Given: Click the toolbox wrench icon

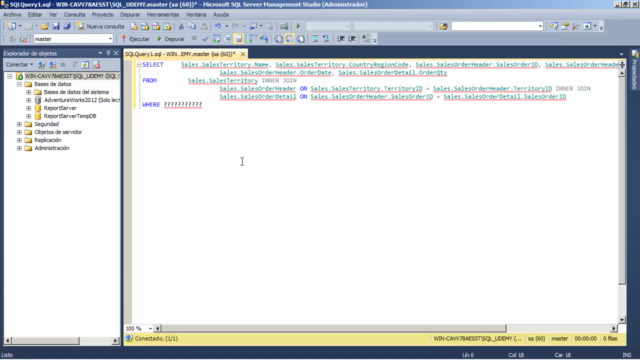Looking at the screenshot, I should pos(576,26).
